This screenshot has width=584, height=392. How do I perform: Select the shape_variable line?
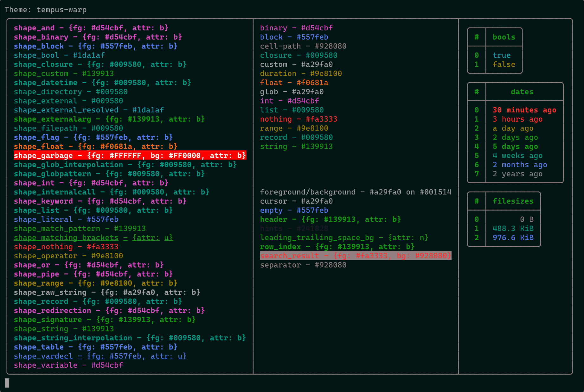68,365
